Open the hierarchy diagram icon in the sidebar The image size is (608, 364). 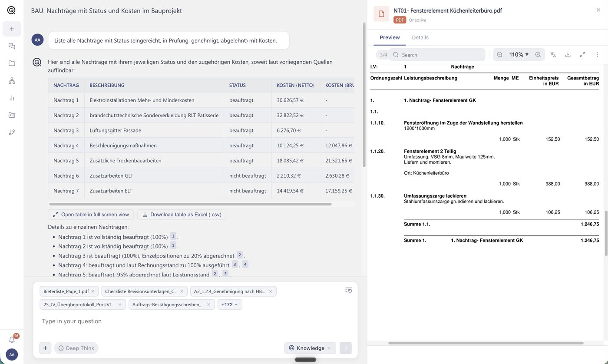point(12,81)
